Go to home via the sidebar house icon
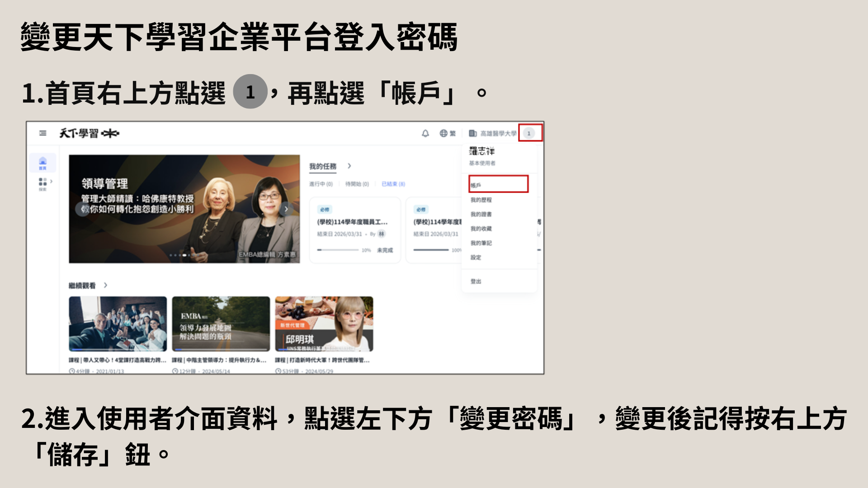The height and width of the screenshot is (488, 868). point(42,163)
